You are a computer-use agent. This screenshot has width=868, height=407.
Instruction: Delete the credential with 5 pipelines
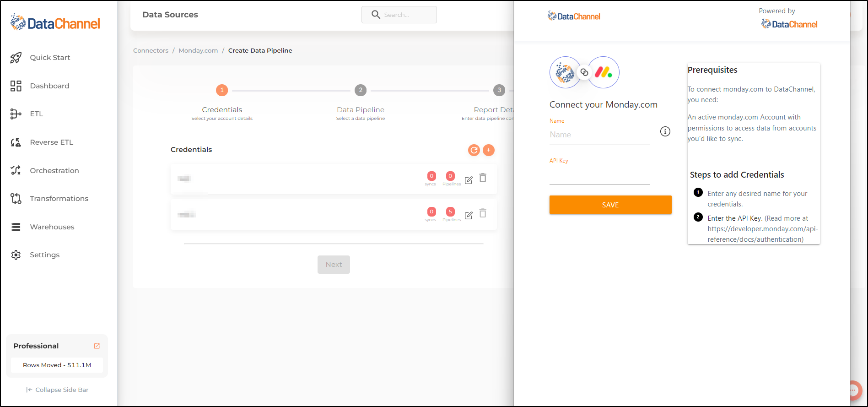coord(483,213)
